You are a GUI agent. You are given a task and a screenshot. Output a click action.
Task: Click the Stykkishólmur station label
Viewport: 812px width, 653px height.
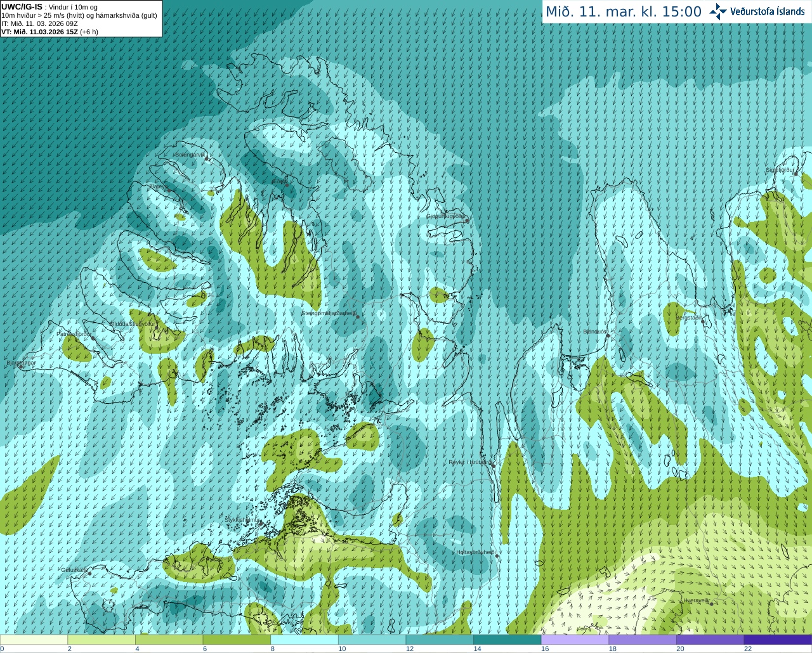tap(243, 519)
